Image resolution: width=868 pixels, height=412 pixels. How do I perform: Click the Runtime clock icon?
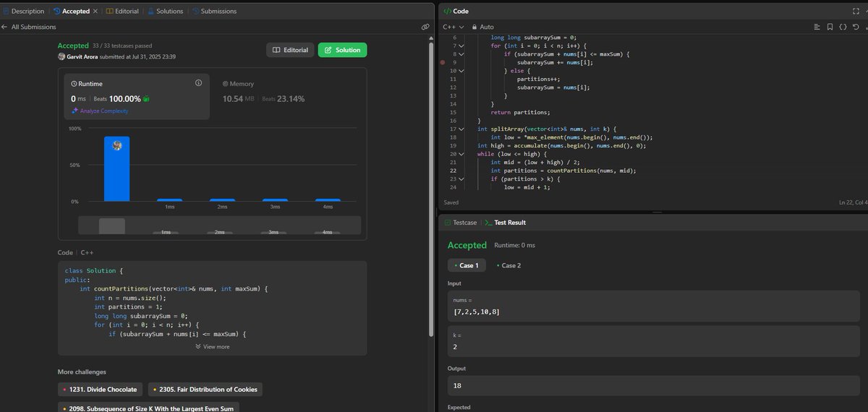tap(74, 84)
